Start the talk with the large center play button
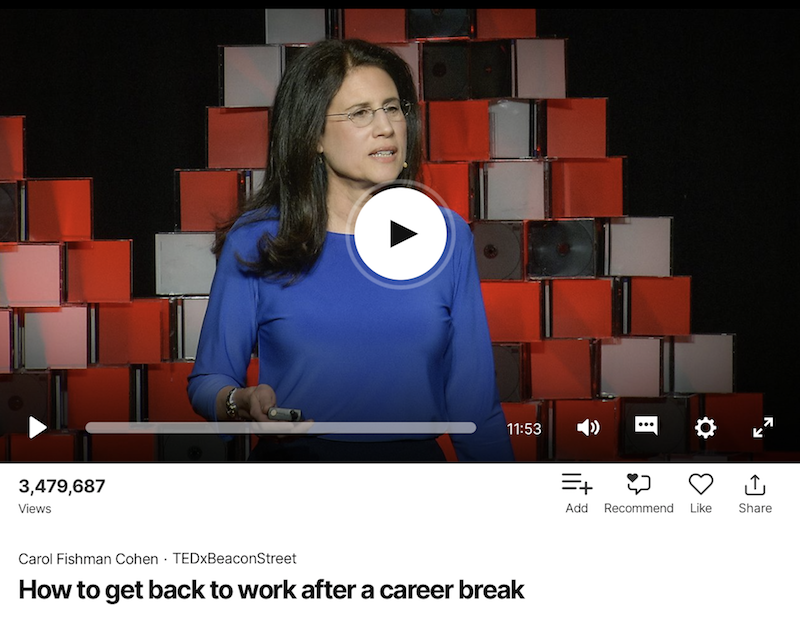The image size is (800, 622). [x=401, y=234]
